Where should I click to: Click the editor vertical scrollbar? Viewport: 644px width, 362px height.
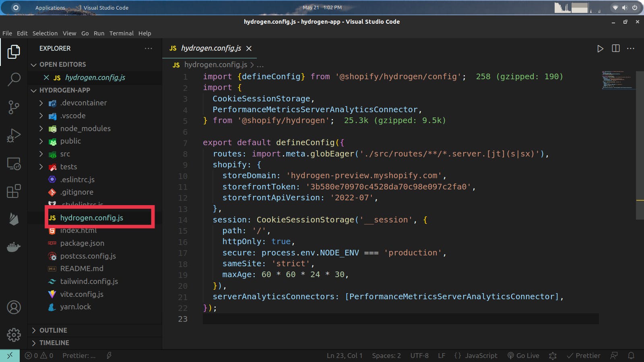point(640,145)
